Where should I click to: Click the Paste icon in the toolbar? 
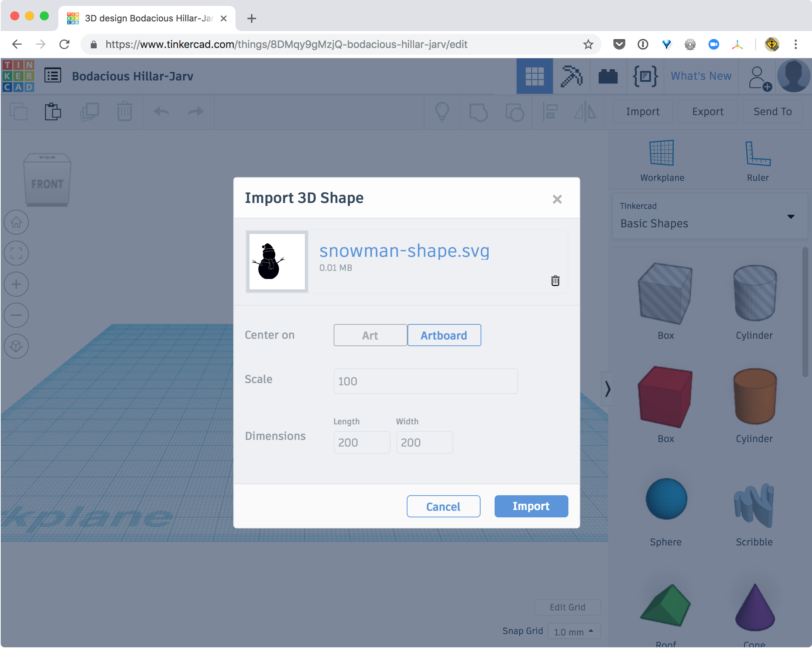click(x=53, y=111)
